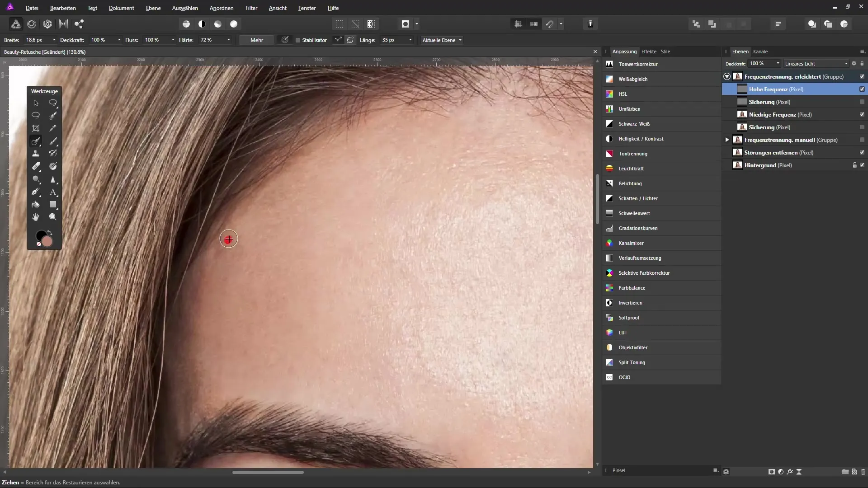
Task: Click the Select All marquee icon
Action: (340, 24)
